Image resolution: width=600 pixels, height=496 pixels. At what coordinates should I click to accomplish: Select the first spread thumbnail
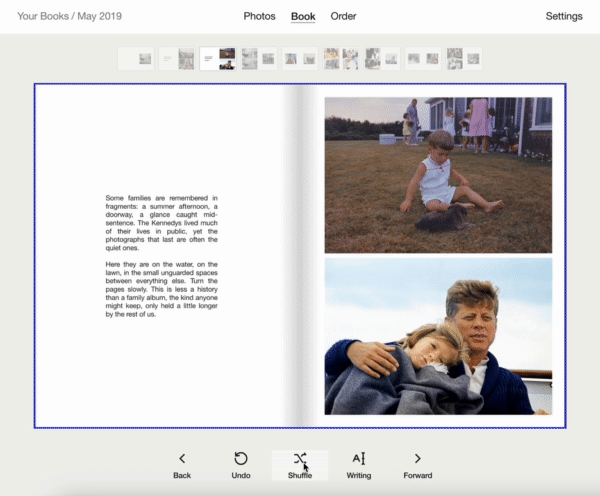[x=136, y=59]
